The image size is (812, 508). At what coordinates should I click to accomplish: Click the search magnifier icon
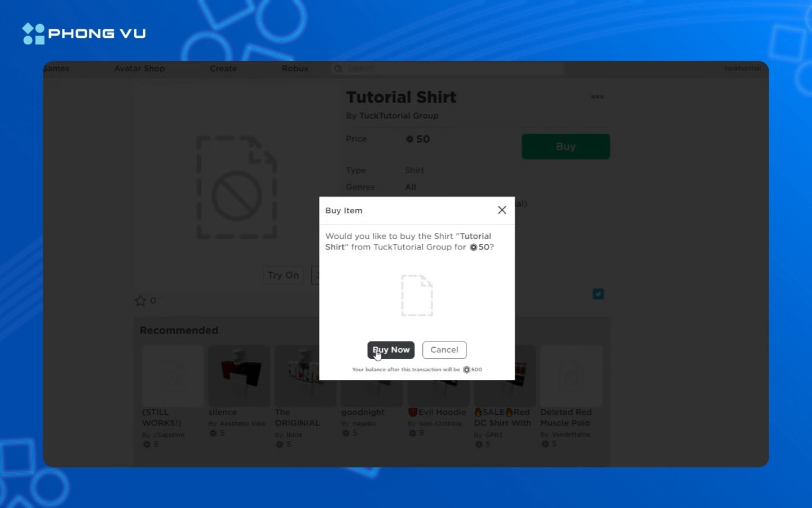coord(338,69)
